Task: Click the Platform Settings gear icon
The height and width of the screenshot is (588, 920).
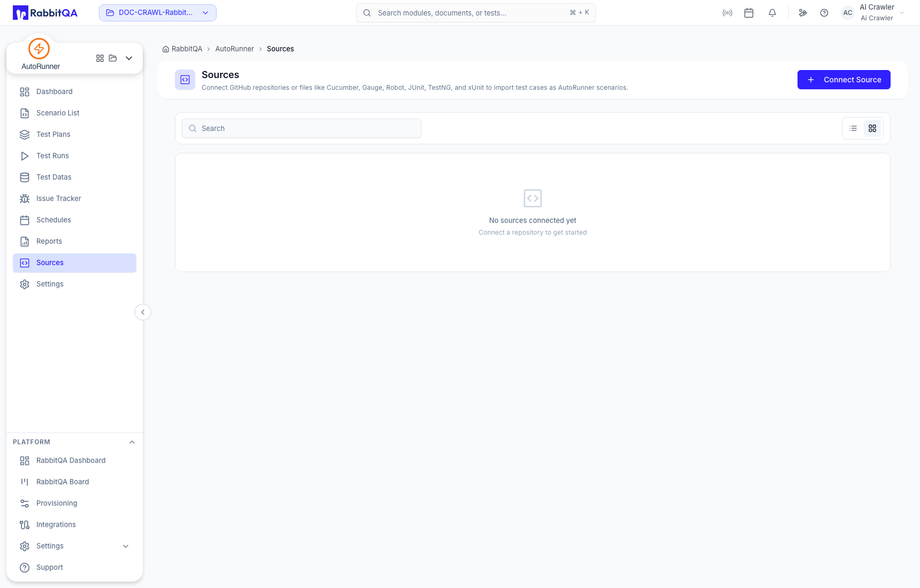Action: pyautogui.click(x=25, y=546)
